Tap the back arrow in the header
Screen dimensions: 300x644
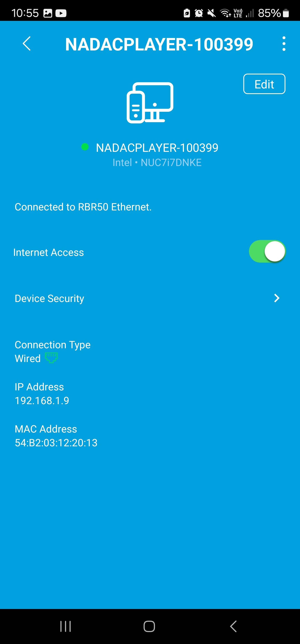coord(27,44)
